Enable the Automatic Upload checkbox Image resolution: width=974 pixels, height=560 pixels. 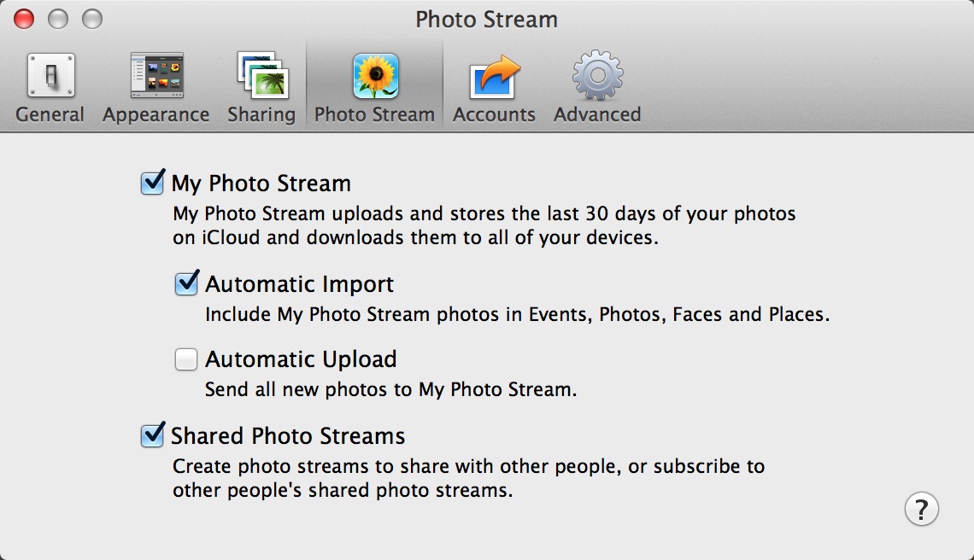186,359
